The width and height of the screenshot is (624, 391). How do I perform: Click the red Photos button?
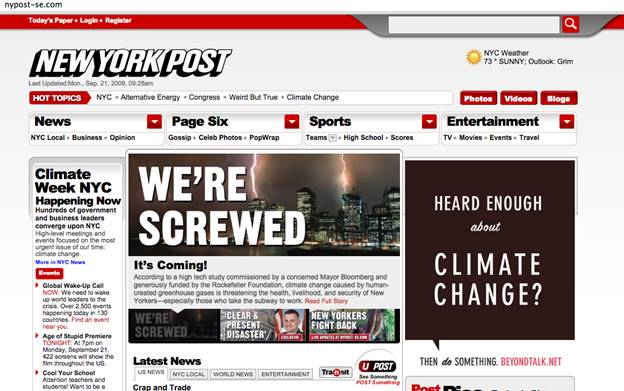click(x=478, y=98)
